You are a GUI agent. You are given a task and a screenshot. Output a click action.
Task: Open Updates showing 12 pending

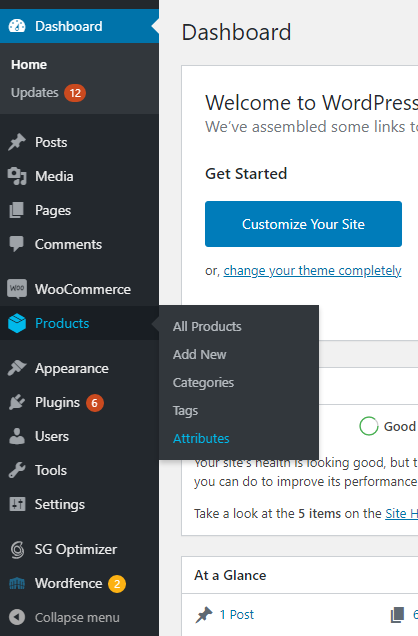(48, 93)
